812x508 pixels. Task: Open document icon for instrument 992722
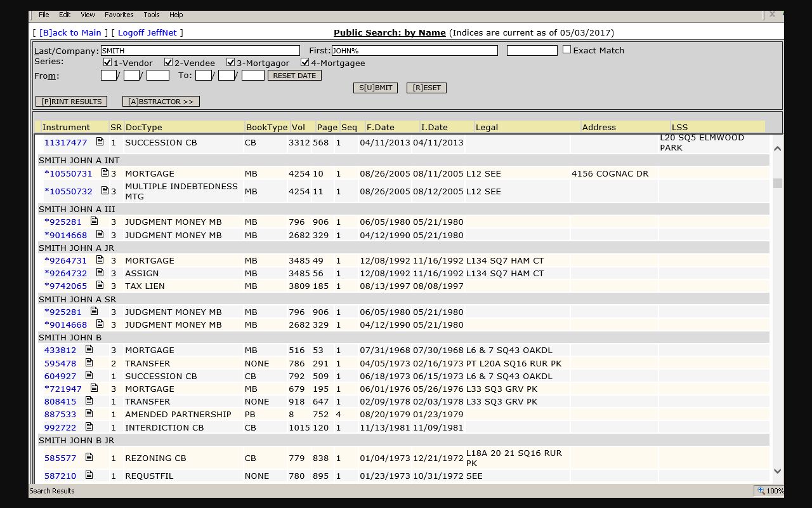point(89,426)
